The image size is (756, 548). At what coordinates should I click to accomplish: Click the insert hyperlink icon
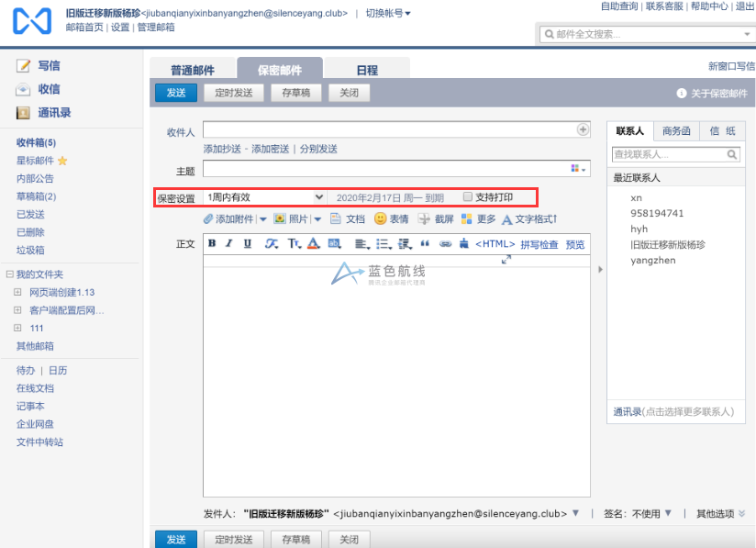pyautogui.click(x=446, y=243)
